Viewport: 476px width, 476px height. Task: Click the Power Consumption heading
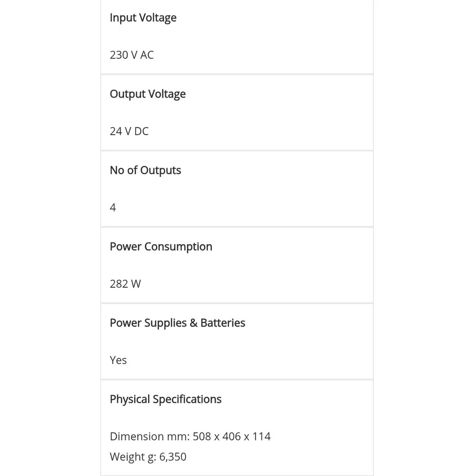[161, 247]
